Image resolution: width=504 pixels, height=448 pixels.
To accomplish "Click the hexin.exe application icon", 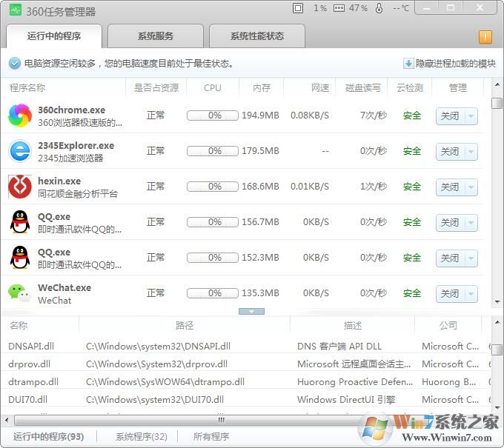I will point(19,187).
